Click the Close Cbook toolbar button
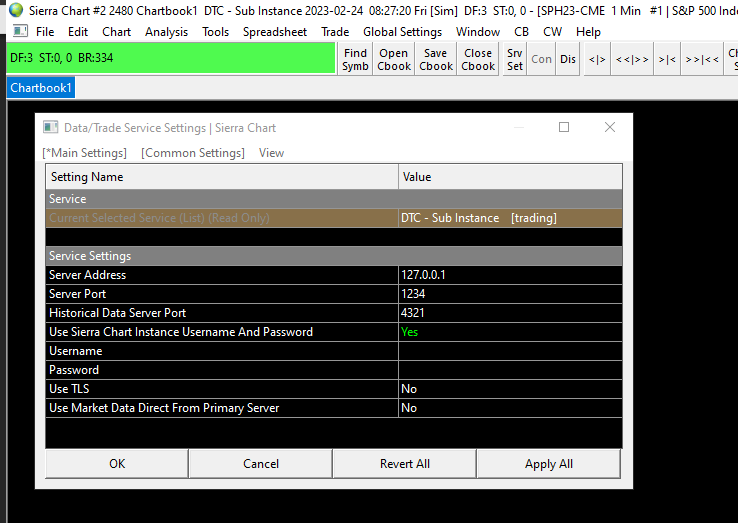Image resolution: width=738 pixels, height=523 pixels. click(478, 59)
